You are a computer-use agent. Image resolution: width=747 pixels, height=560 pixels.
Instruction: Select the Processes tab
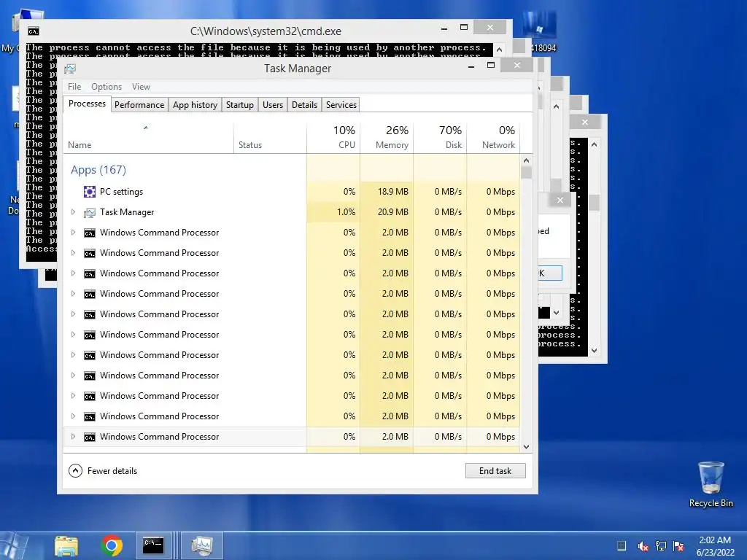(88, 104)
